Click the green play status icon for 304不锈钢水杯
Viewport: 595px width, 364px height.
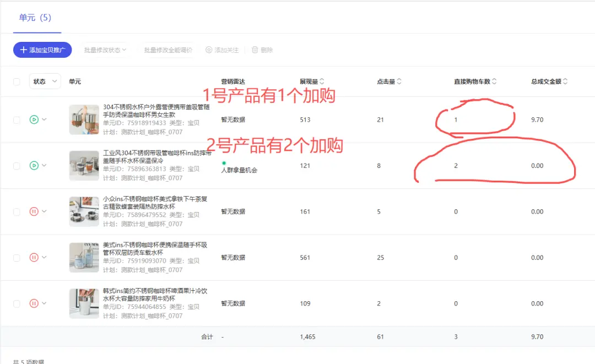[x=34, y=119]
